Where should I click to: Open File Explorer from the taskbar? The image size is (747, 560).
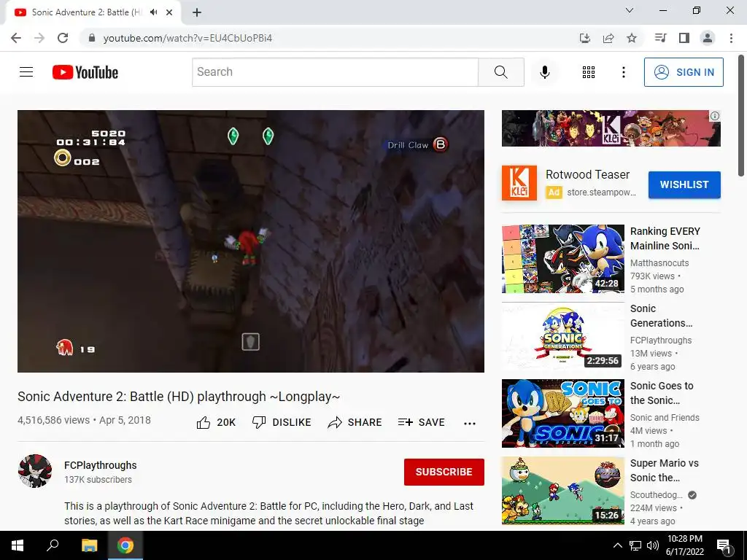89,545
